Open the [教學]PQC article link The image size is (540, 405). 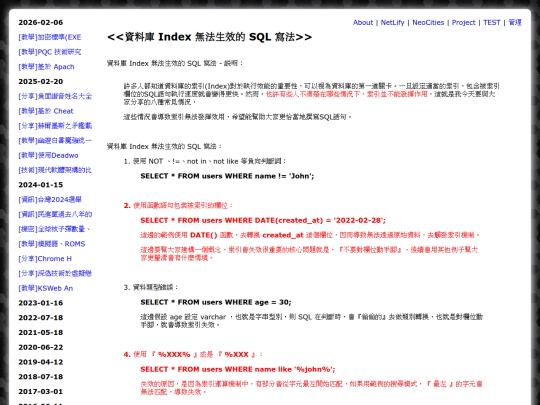point(50,52)
